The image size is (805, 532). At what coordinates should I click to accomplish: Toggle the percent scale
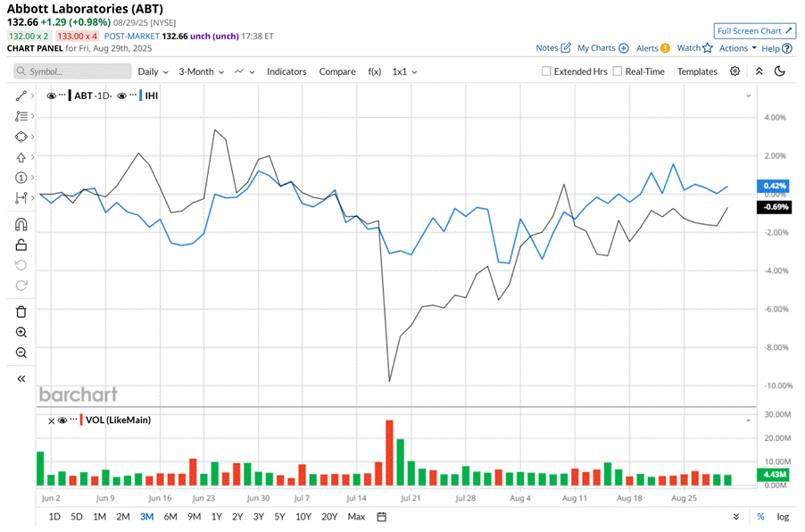761,517
